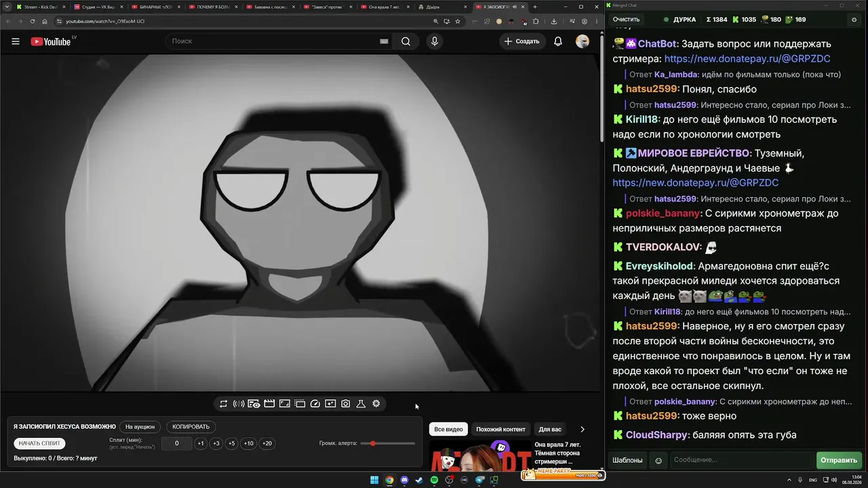The width and height of the screenshot is (868, 488).
Task: Click the split minutes input field
Action: [177, 443]
